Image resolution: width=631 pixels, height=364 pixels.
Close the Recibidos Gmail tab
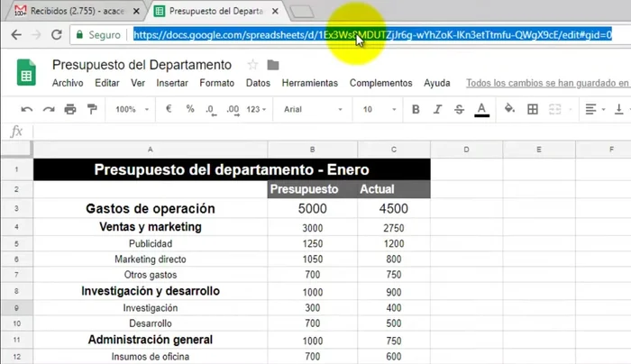[x=136, y=11]
